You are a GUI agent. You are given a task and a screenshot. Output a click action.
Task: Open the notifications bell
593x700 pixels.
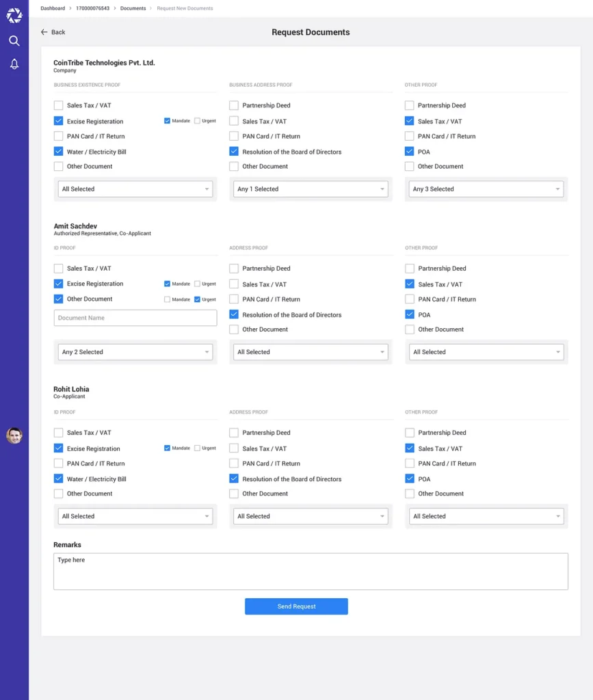point(14,64)
